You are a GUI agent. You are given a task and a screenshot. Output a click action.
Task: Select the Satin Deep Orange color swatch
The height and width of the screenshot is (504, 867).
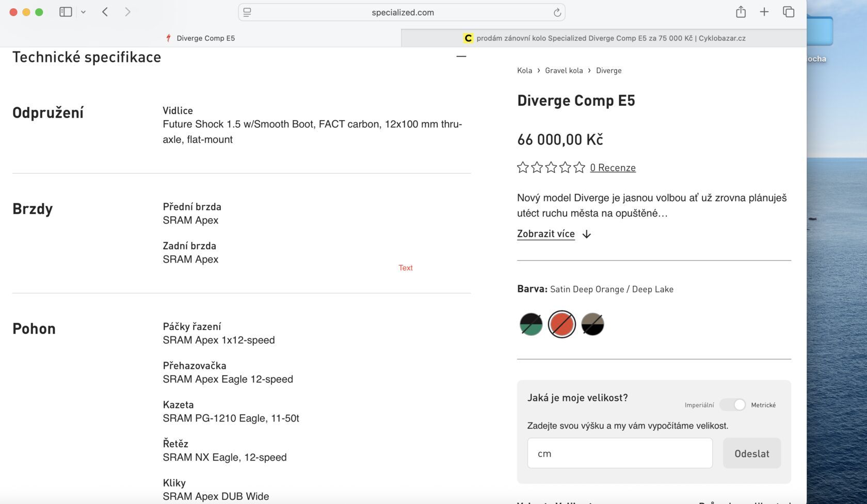[561, 324]
